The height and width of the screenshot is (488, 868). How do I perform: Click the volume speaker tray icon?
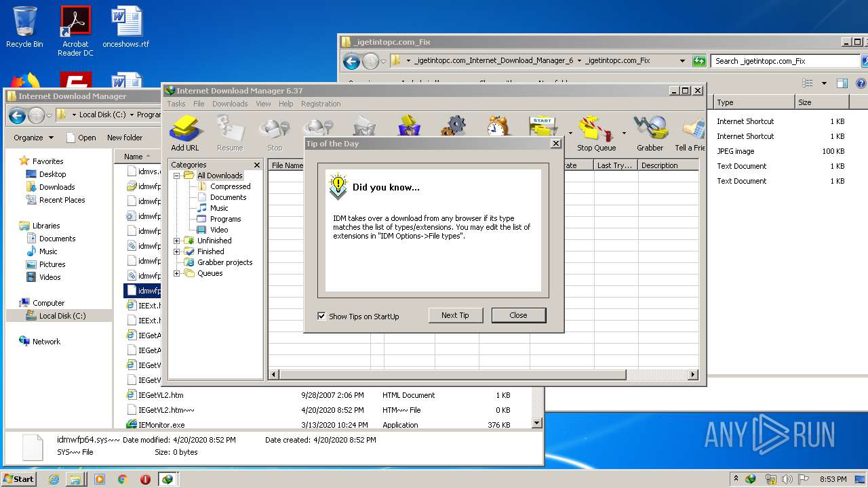click(x=787, y=479)
